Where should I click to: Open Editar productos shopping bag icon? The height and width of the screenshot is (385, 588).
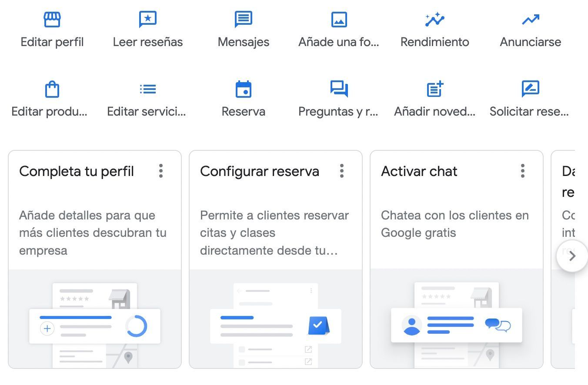coord(52,90)
